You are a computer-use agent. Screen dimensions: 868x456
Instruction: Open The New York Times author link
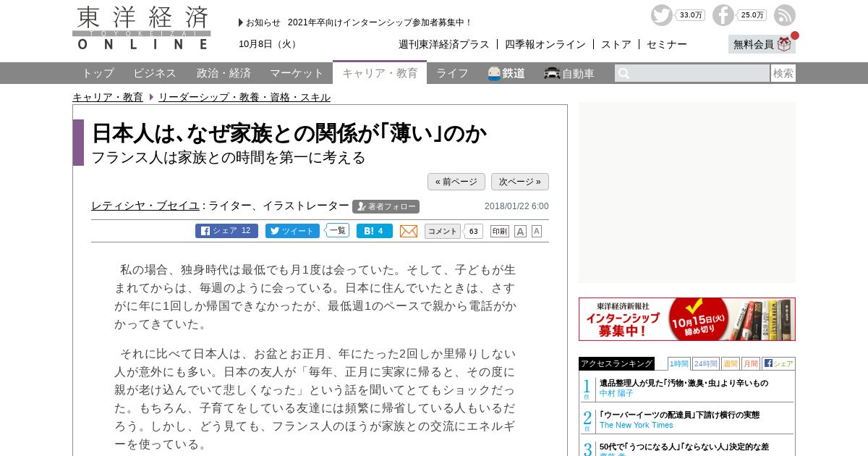637,425
